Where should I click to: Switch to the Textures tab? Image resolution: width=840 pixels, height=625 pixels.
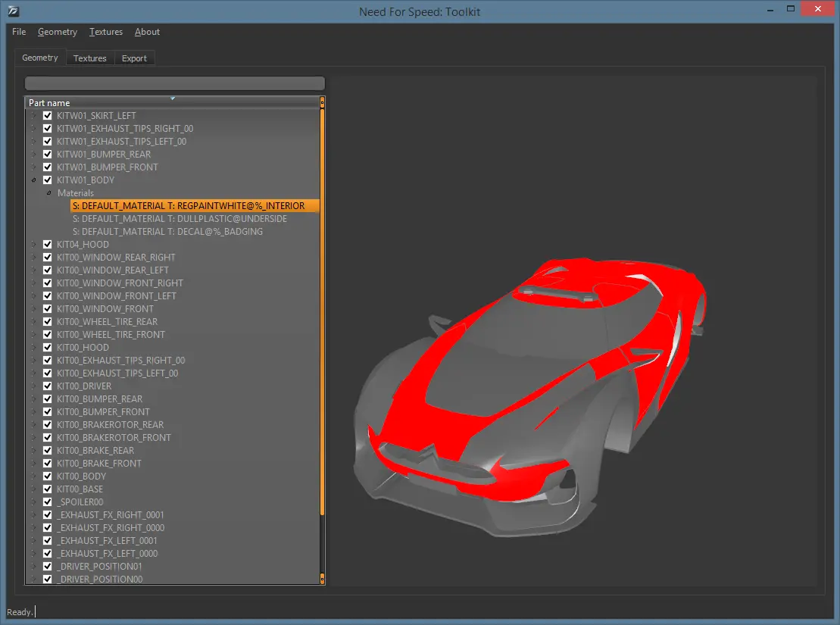(x=89, y=58)
